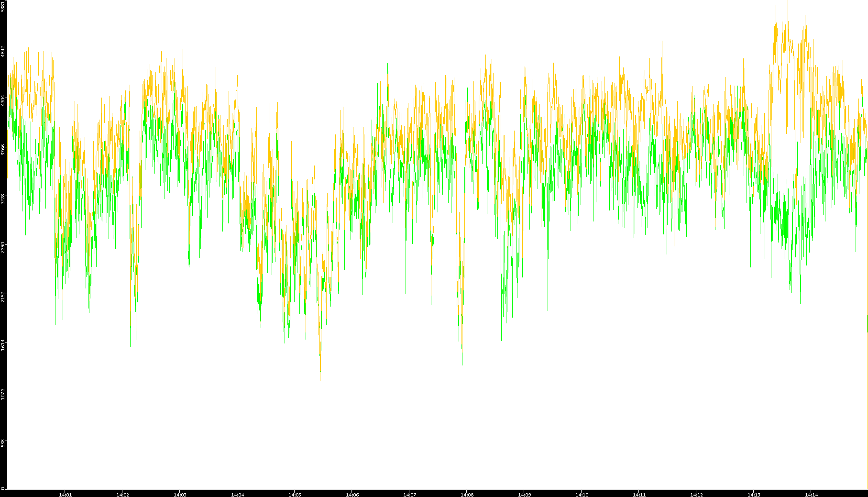Click the 14:07 time axis label
Viewport: 868px width, 497px height.
point(409,495)
